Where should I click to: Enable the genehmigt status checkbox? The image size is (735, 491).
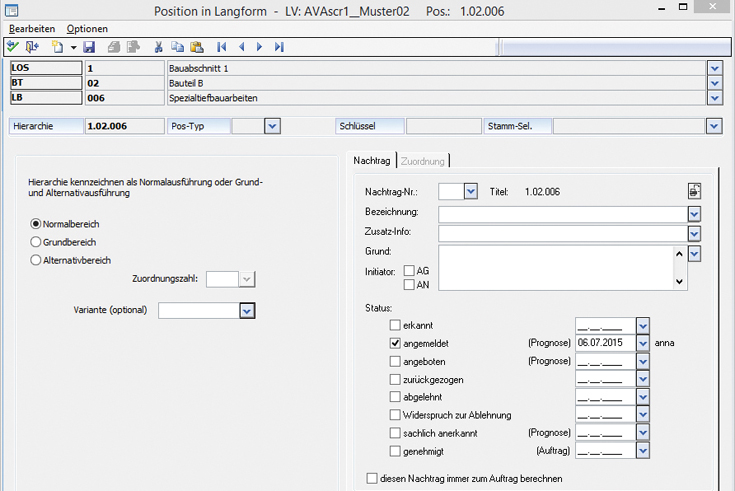tap(394, 451)
